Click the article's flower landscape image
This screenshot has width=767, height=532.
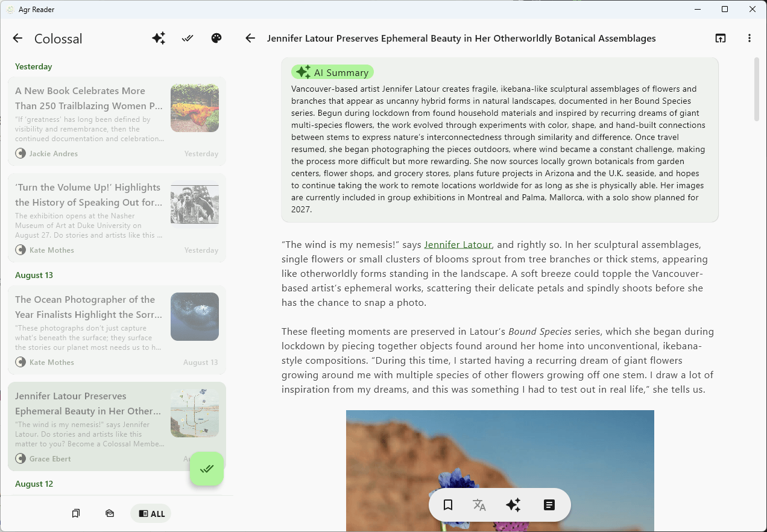pos(500,470)
